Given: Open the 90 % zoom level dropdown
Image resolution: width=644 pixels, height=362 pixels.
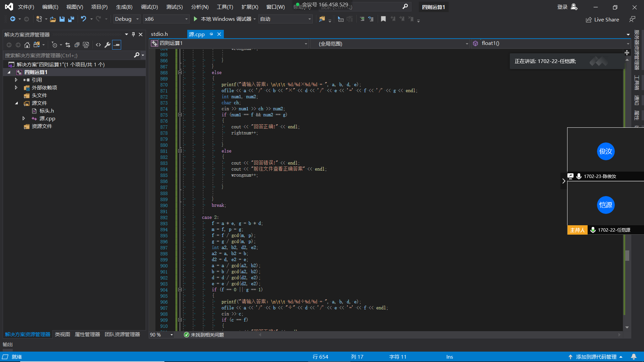Looking at the screenshot, I should (161, 335).
